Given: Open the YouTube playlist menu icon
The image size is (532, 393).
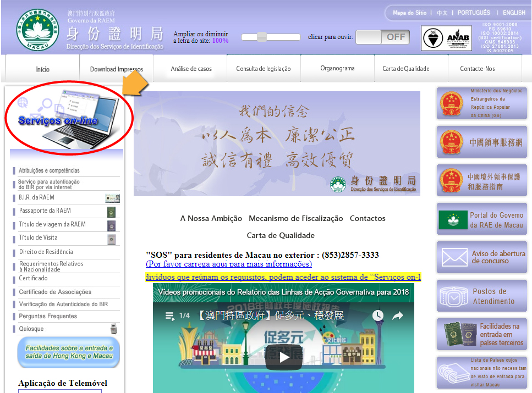Looking at the screenshot, I should (x=169, y=315).
